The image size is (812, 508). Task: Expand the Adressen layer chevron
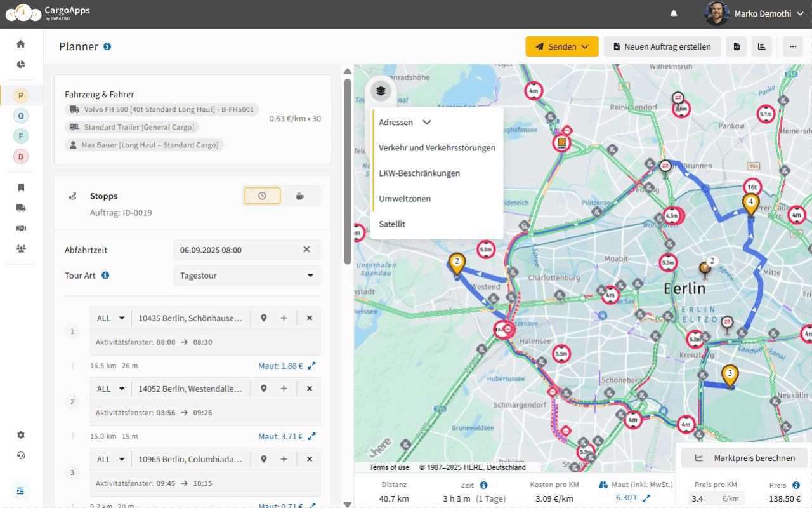[x=427, y=123]
